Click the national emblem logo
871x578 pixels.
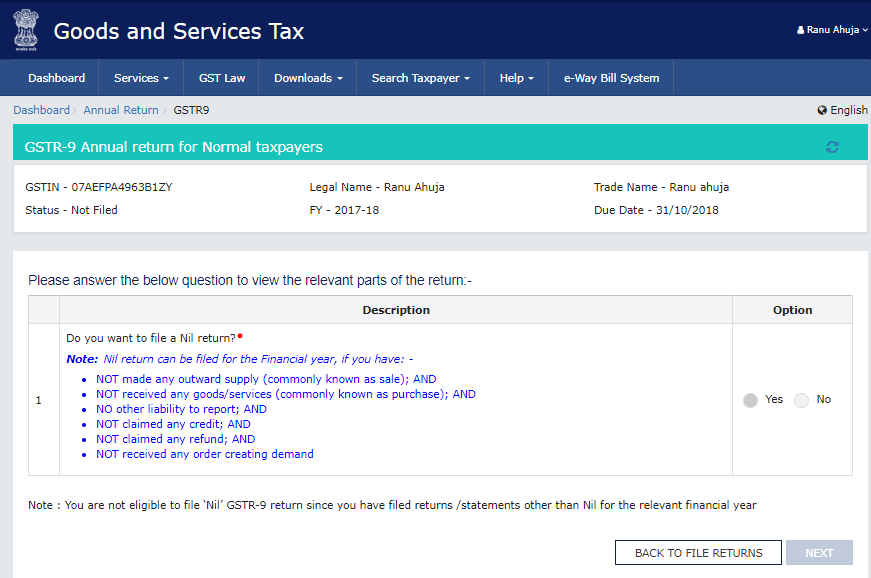pos(26,30)
